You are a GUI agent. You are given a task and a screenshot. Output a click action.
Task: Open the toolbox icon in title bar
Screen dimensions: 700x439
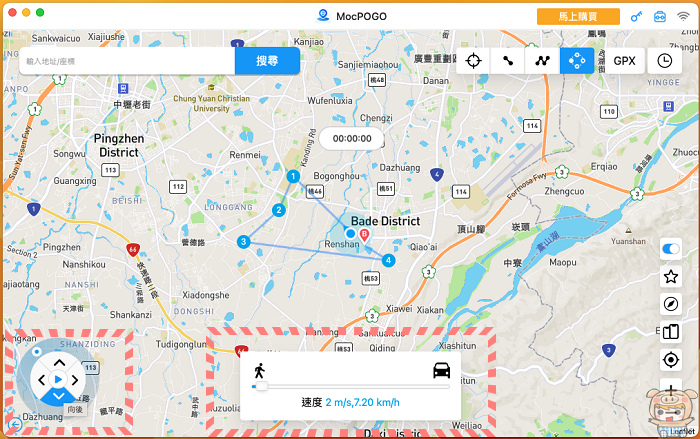659,17
